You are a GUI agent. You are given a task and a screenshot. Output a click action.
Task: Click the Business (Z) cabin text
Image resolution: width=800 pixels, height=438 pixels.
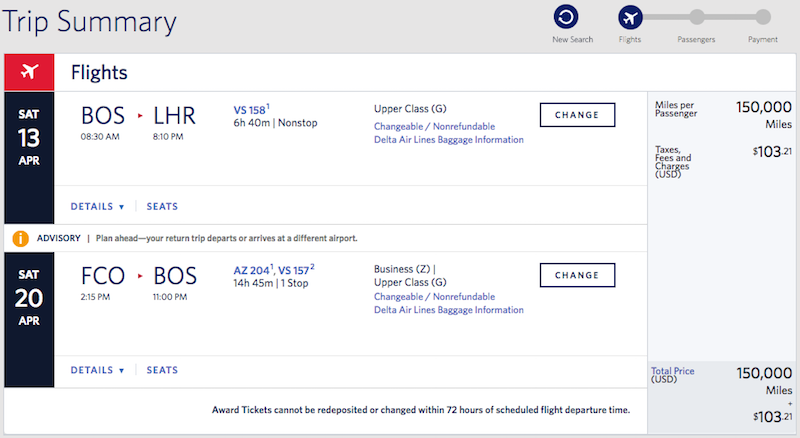click(402, 269)
